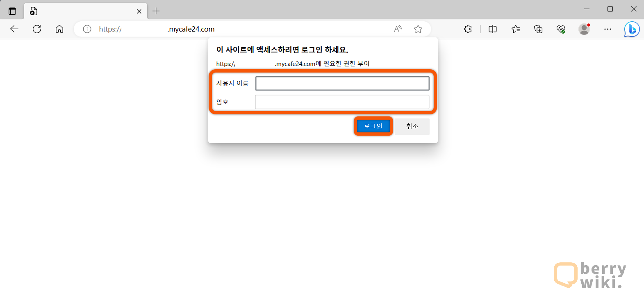The width and height of the screenshot is (644, 300).
Task: View site information icon in address bar
Action: pyautogui.click(x=87, y=29)
